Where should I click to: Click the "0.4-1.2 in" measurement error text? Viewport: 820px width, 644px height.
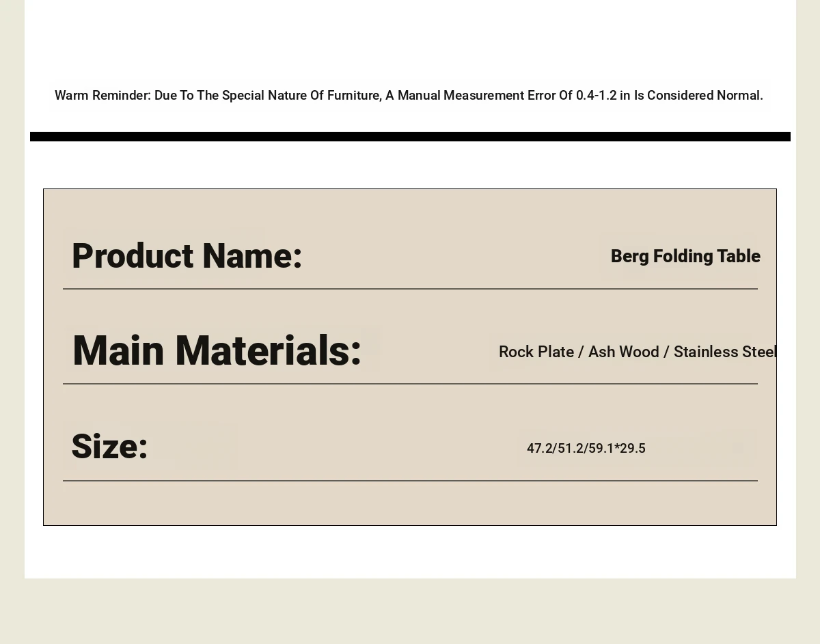(x=603, y=96)
